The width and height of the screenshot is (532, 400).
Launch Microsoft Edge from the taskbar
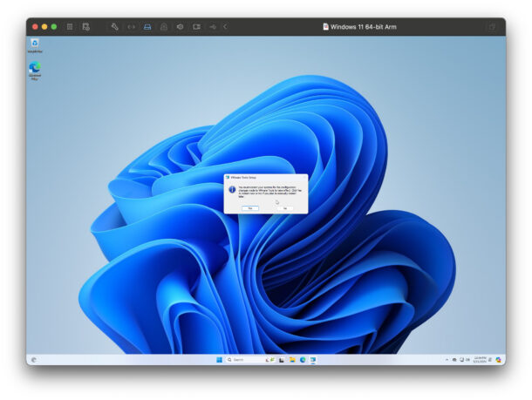[302, 359]
